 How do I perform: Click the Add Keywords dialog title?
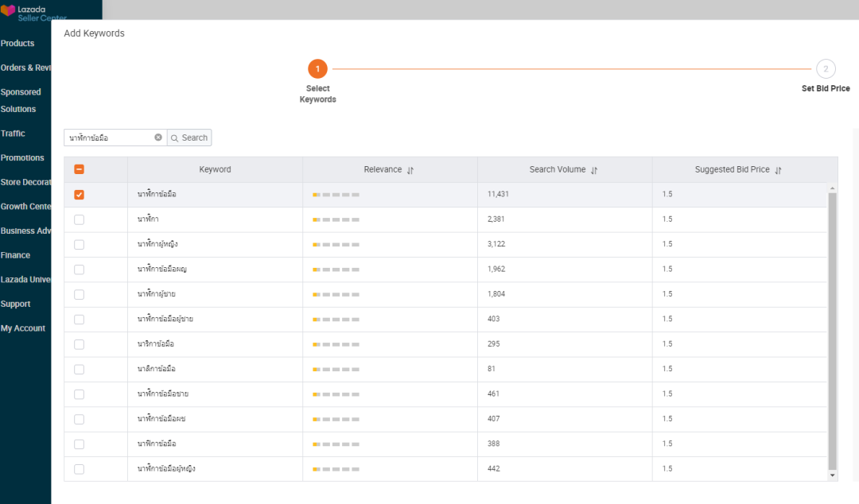coord(94,33)
